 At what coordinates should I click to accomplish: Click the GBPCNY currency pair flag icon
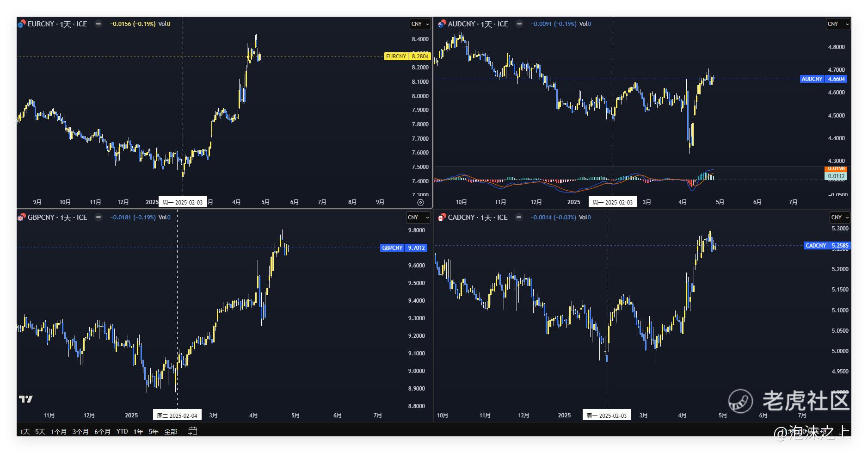pos(22,217)
